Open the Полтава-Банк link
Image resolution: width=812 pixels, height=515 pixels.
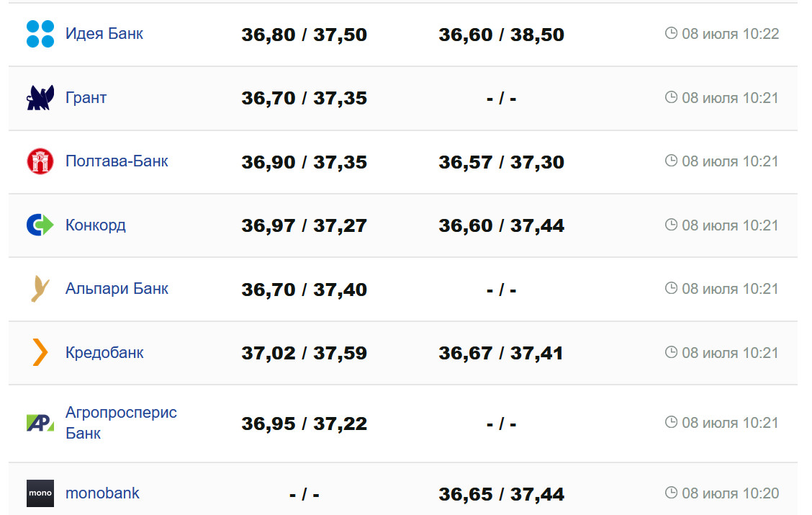pyautogui.click(x=117, y=161)
